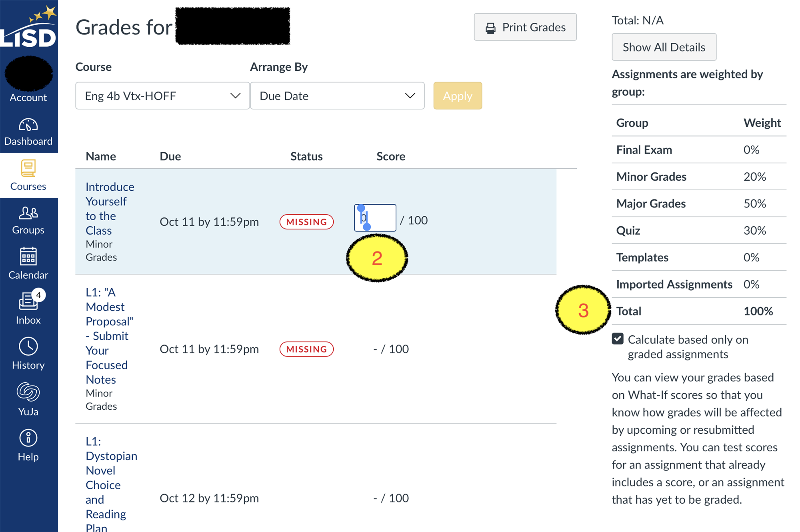Click the 'Major Grades' weight row
Screen dimensions: 800x532
point(699,203)
